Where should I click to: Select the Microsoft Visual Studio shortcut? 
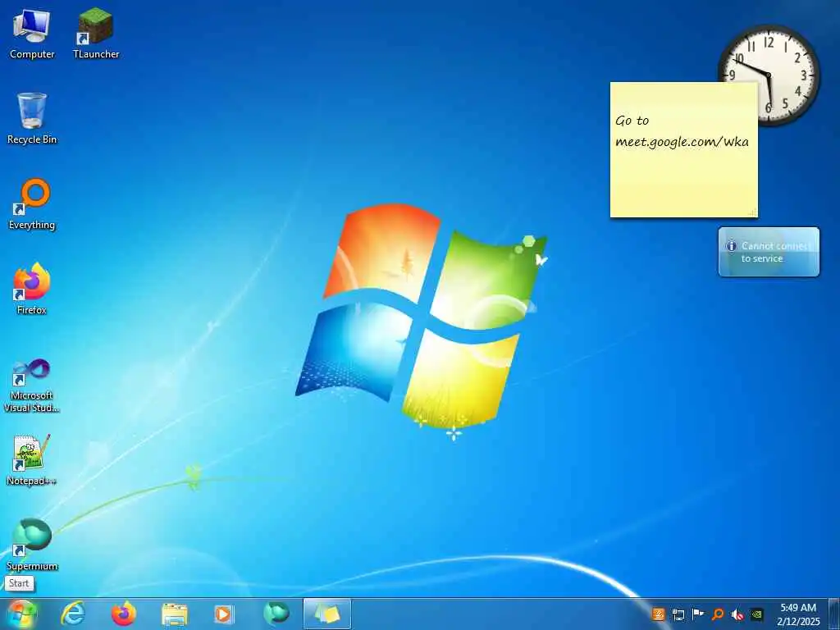[32, 386]
